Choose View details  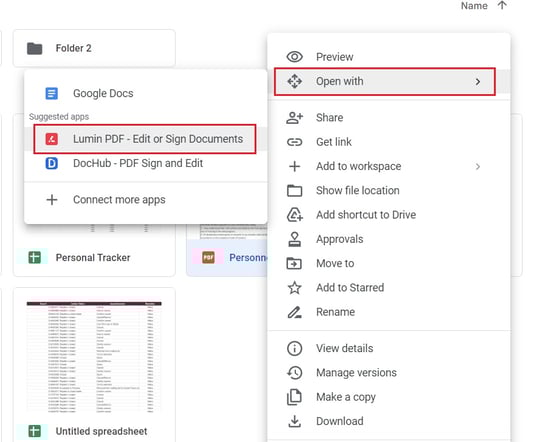[389, 348]
